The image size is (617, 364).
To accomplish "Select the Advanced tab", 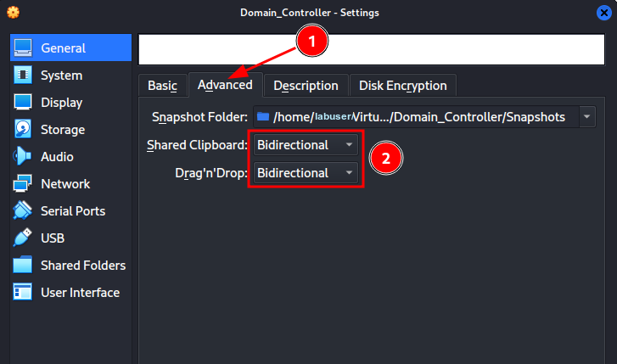I will pos(225,85).
